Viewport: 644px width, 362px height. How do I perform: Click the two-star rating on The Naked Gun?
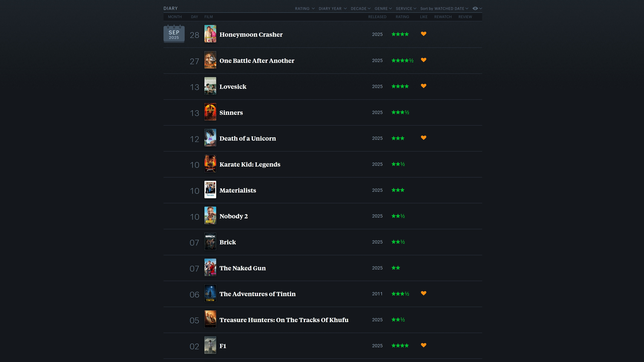396,268
